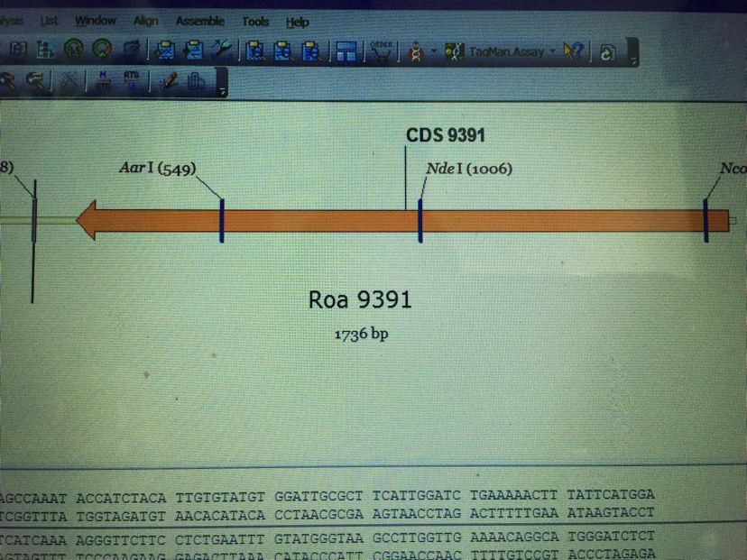Viewport: 747px width, 560px height.
Task: Click sequence block AAAACAGGCA
Action: click(514, 537)
